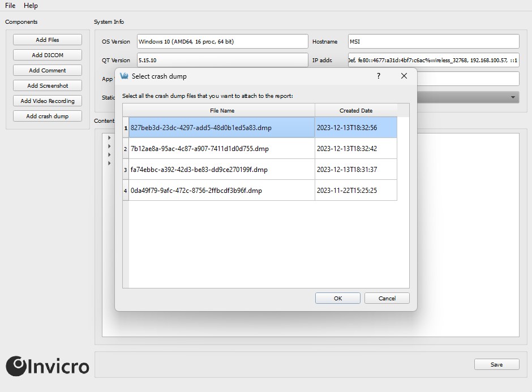Screen dimensions: 532x392
Task: Click the Created Date column header
Action: tap(356, 110)
